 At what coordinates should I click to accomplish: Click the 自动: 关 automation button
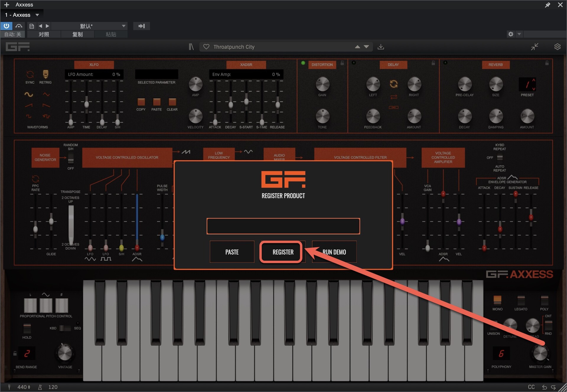click(13, 34)
